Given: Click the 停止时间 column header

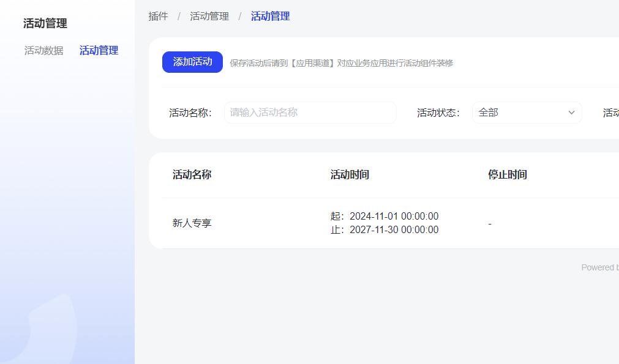Looking at the screenshot, I should click(x=508, y=174).
